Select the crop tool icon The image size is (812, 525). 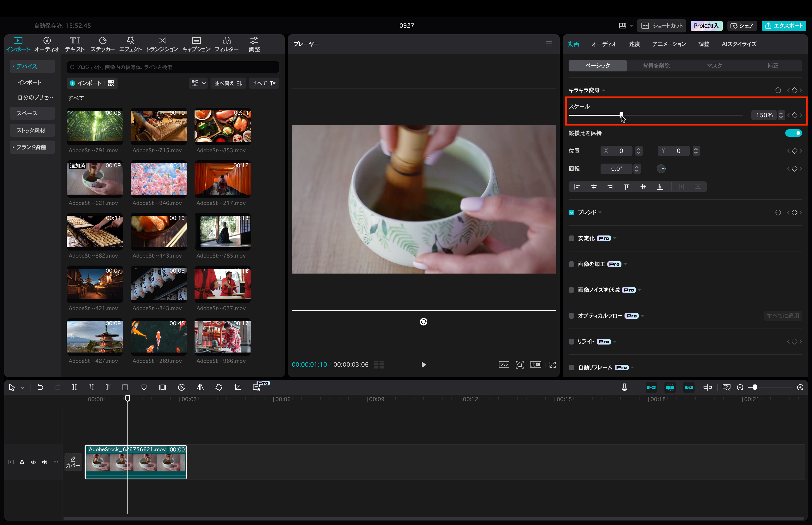tap(238, 387)
